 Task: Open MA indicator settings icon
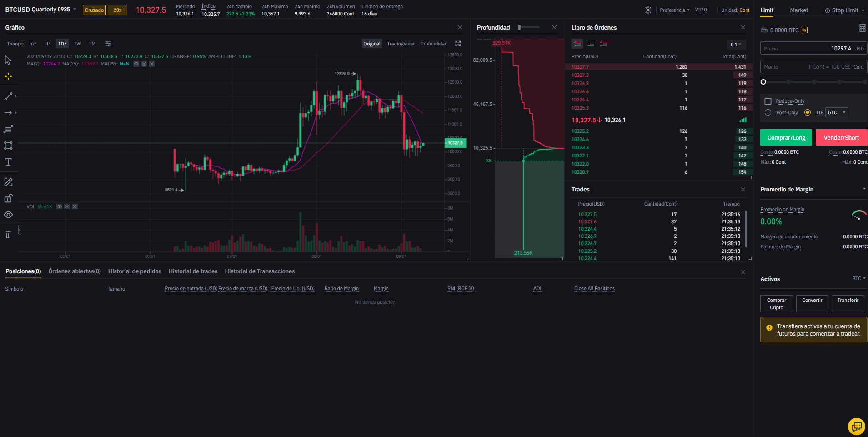(x=144, y=64)
